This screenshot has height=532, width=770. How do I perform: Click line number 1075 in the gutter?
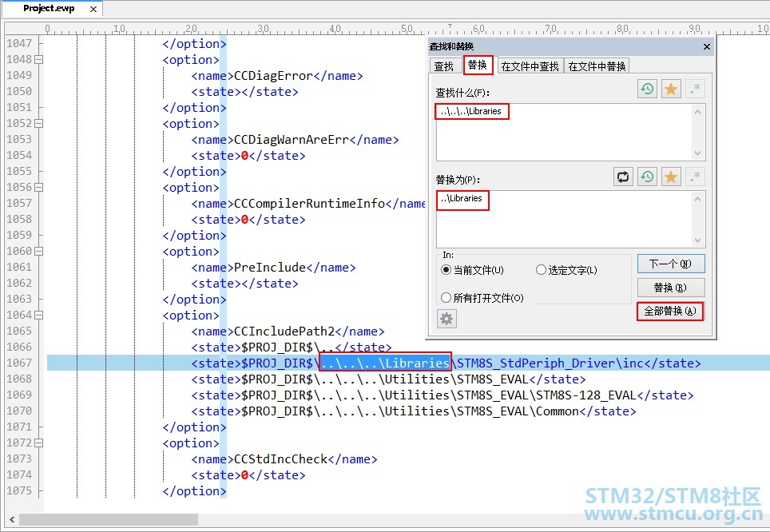(x=19, y=490)
